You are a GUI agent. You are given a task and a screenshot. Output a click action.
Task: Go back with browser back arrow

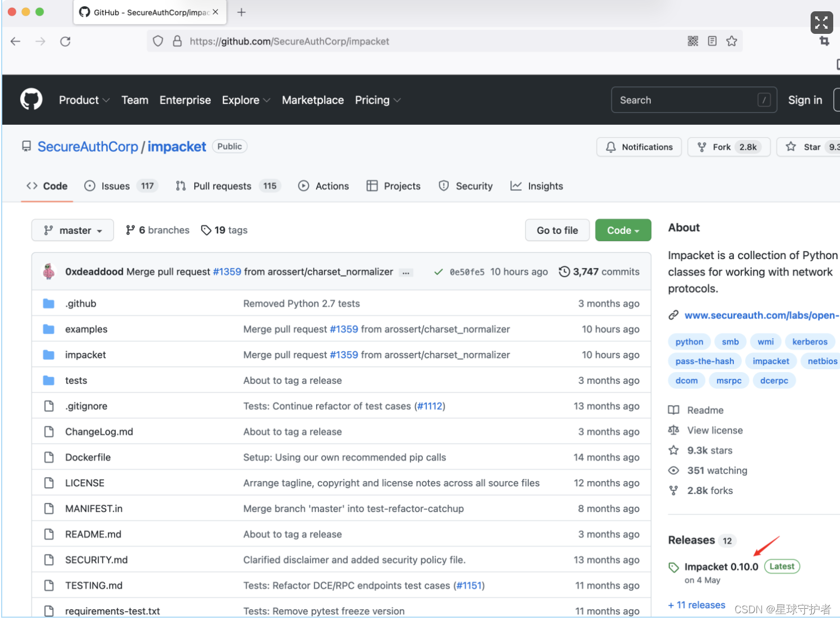tap(16, 41)
